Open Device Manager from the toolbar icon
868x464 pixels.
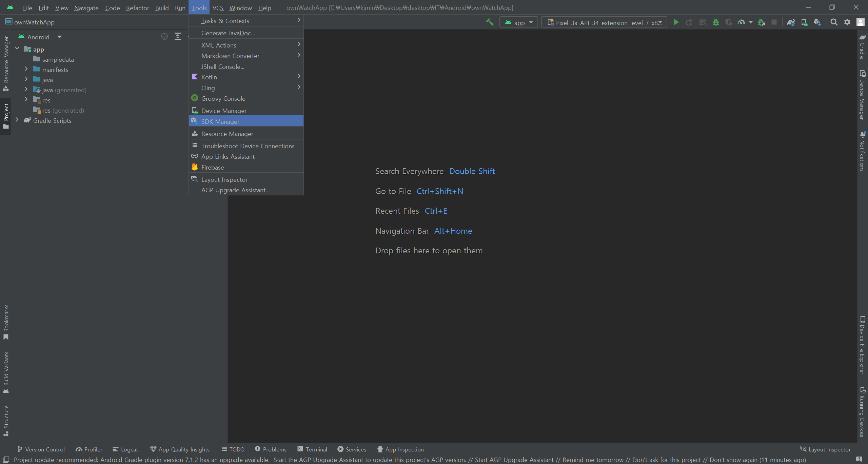(x=804, y=22)
